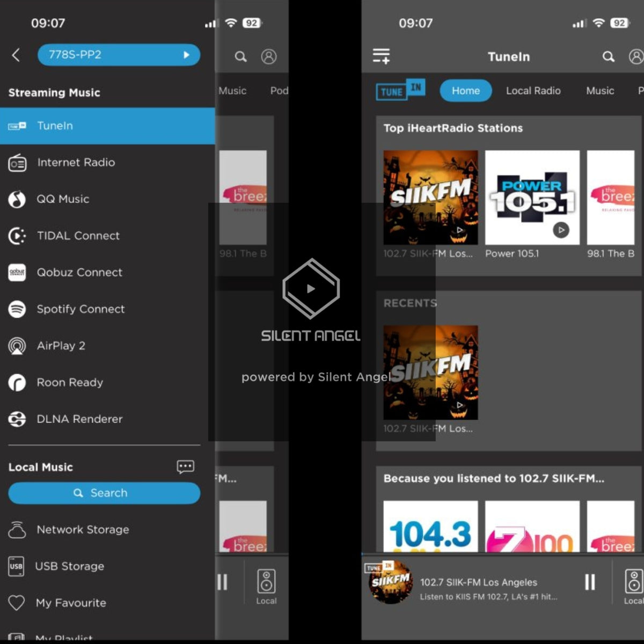This screenshot has width=644, height=644.
Task: Open search via the magnifier icon
Action: 609,56
